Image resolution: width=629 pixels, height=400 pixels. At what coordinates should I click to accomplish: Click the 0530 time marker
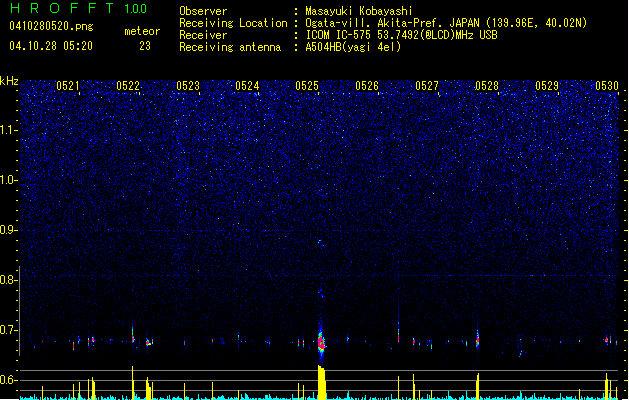[x=607, y=86]
